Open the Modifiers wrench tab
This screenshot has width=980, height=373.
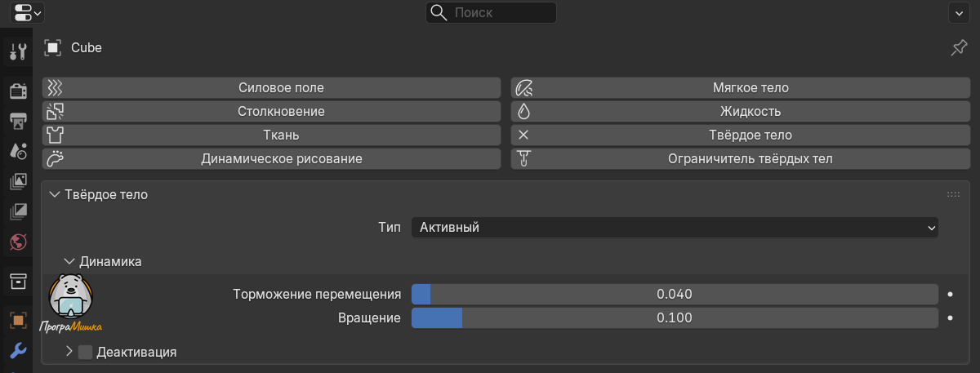pos(18,351)
